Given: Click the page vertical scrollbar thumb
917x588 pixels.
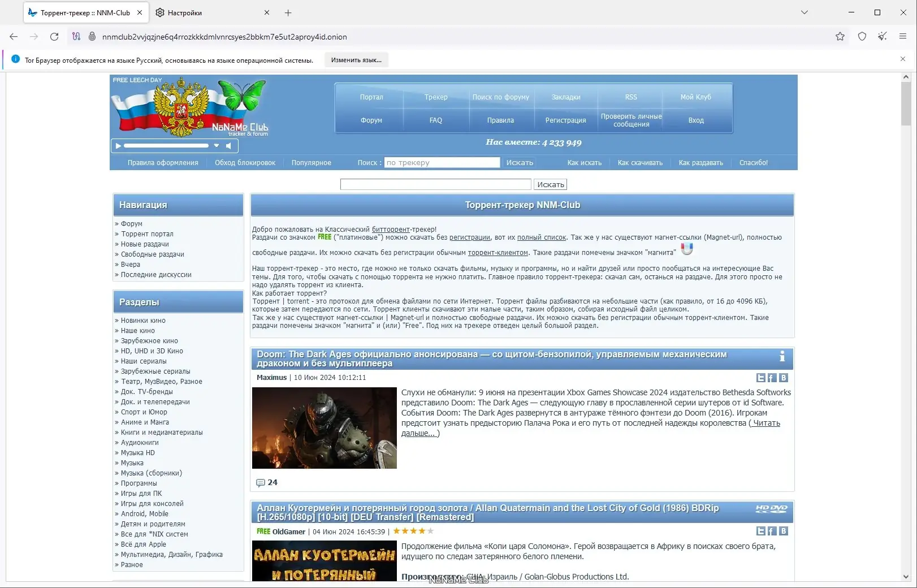Looking at the screenshot, I should [x=906, y=103].
